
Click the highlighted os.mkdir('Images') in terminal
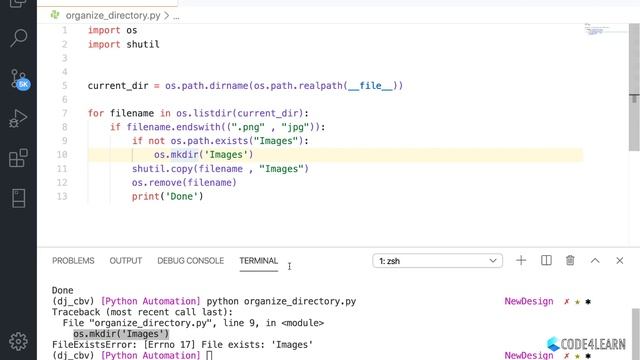(121, 334)
